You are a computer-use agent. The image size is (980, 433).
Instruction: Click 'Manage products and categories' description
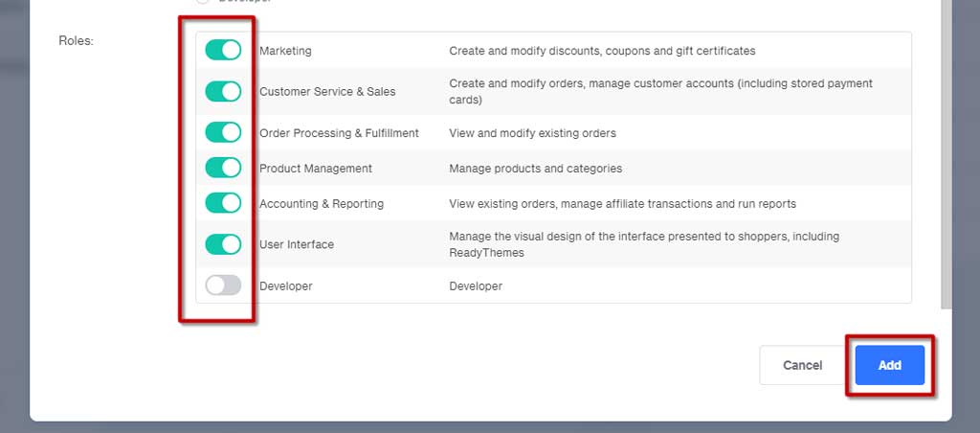(x=535, y=169)
